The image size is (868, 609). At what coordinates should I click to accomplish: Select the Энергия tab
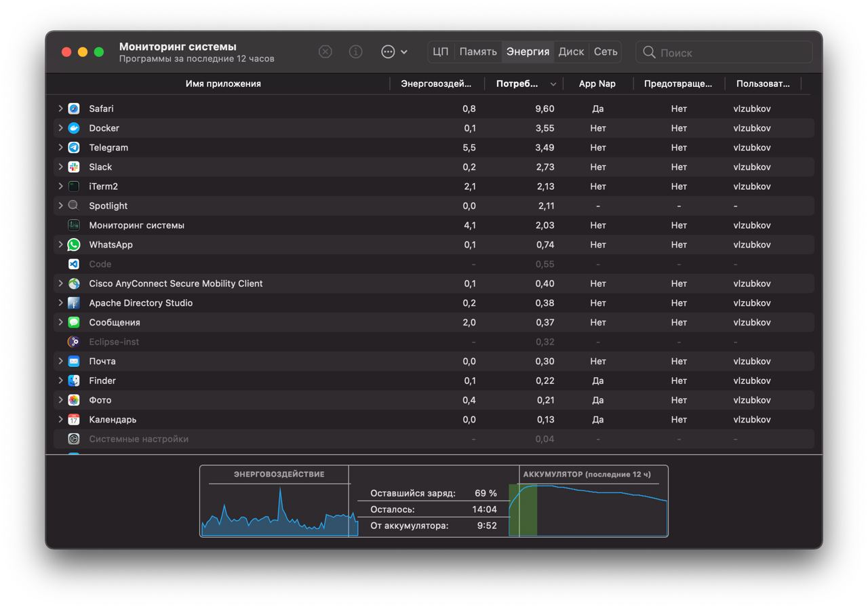tap(528, 52)
